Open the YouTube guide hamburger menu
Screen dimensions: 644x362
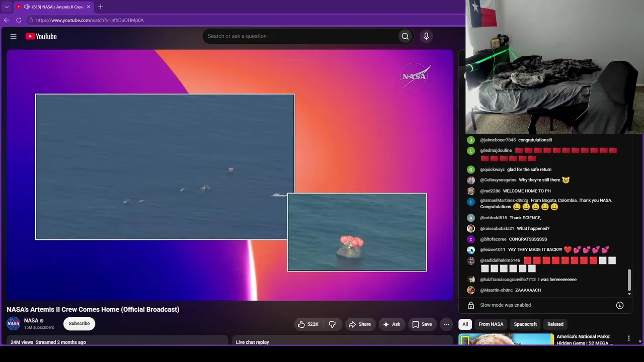point(14,36)
